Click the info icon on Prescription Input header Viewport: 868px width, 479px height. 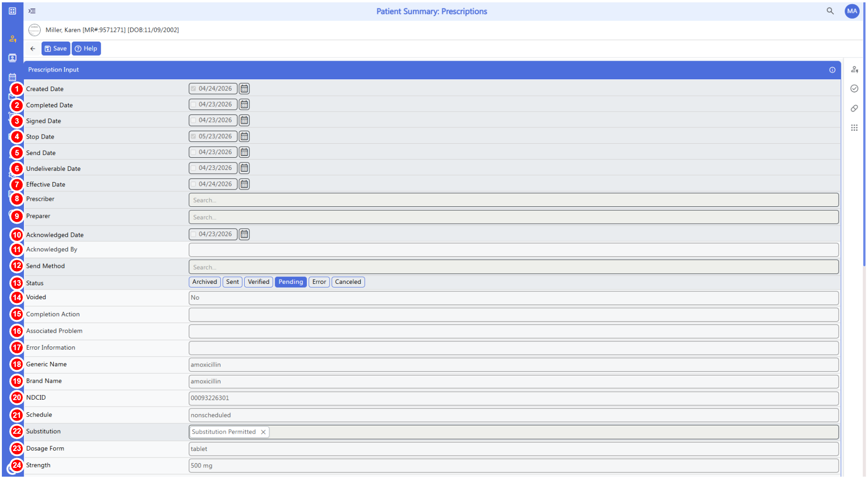click(x=832, y=70)
